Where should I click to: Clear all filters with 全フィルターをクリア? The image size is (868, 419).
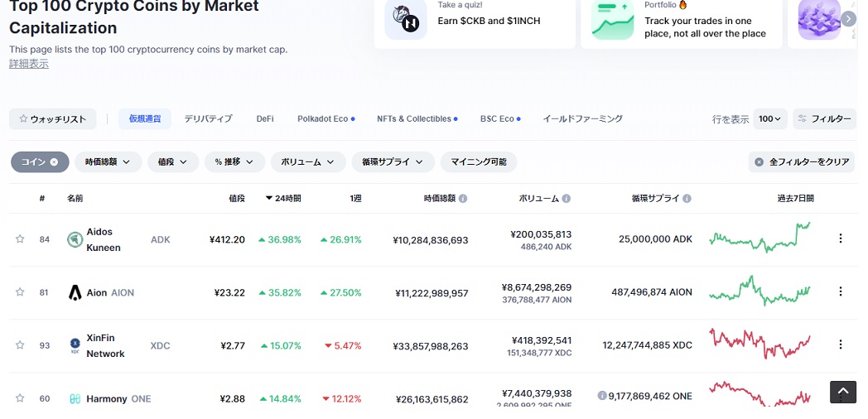coord(802,162)
